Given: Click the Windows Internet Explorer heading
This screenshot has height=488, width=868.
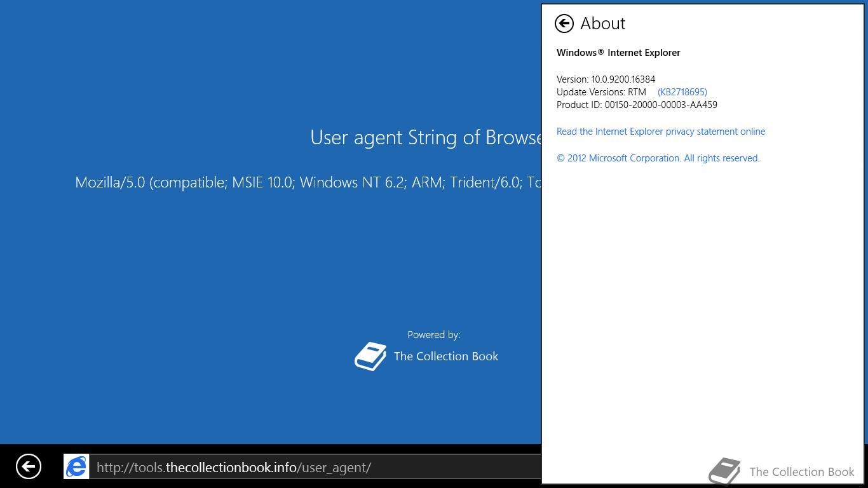Looking at the screenshot, I should coord(618,53).
